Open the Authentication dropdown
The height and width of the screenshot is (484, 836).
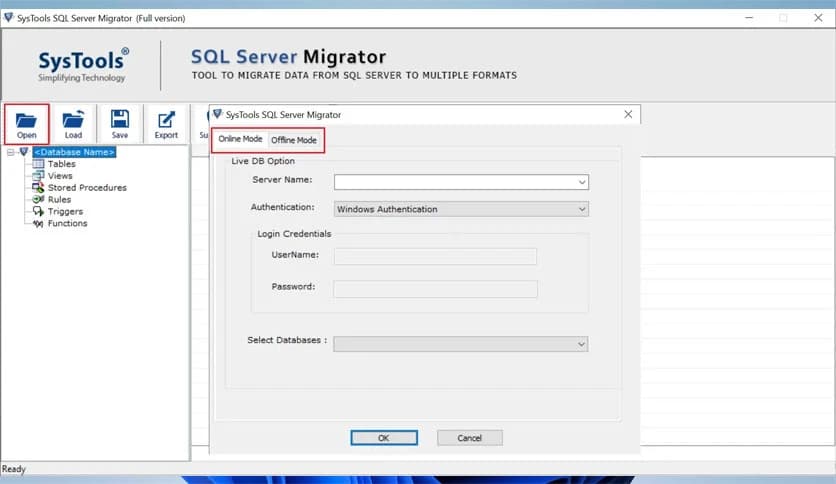tap(582, 209)
